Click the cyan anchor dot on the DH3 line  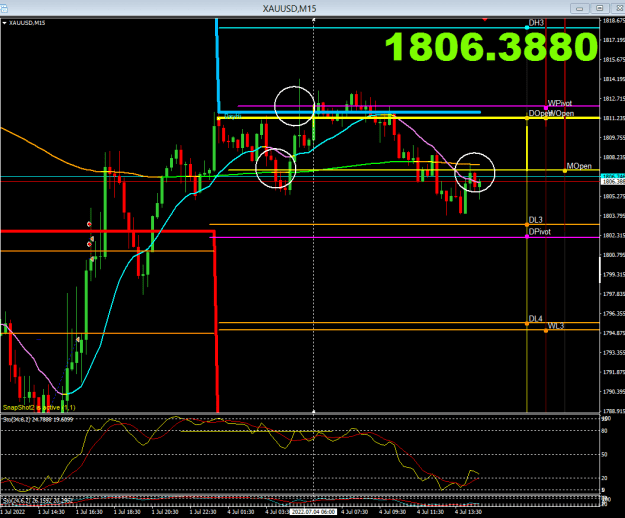(527, 27)
